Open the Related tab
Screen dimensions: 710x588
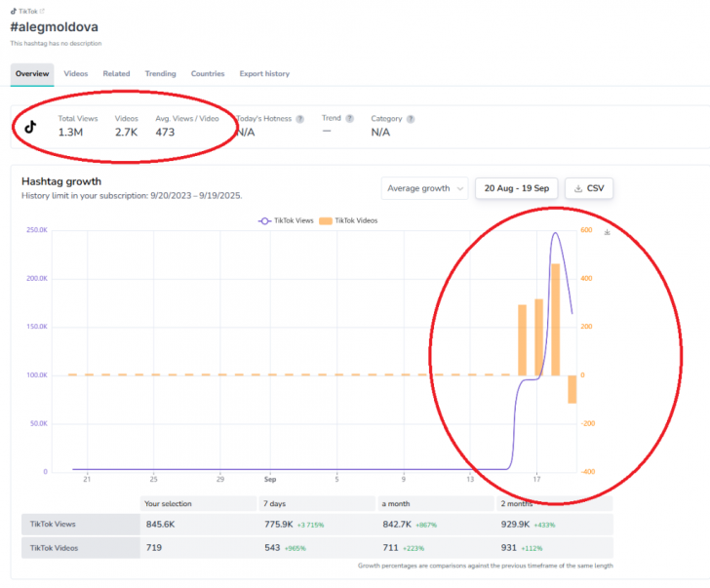116,74
